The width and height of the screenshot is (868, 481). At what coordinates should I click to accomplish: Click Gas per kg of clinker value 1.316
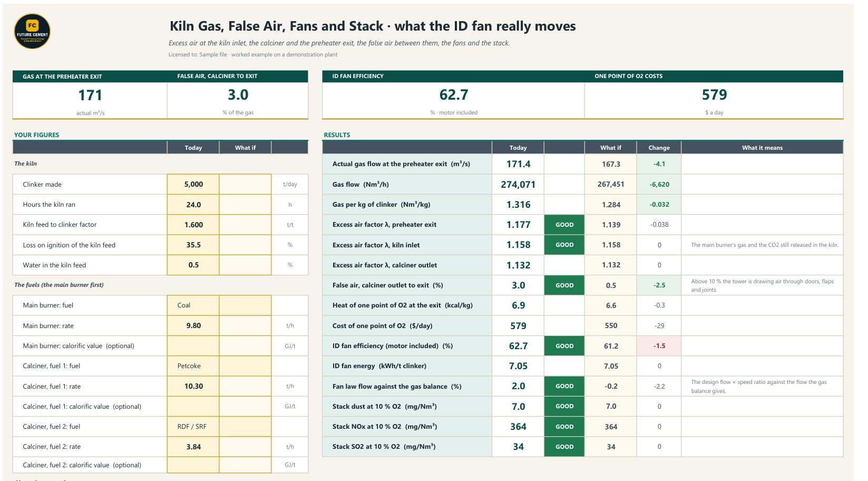click(x=518, y=205)
